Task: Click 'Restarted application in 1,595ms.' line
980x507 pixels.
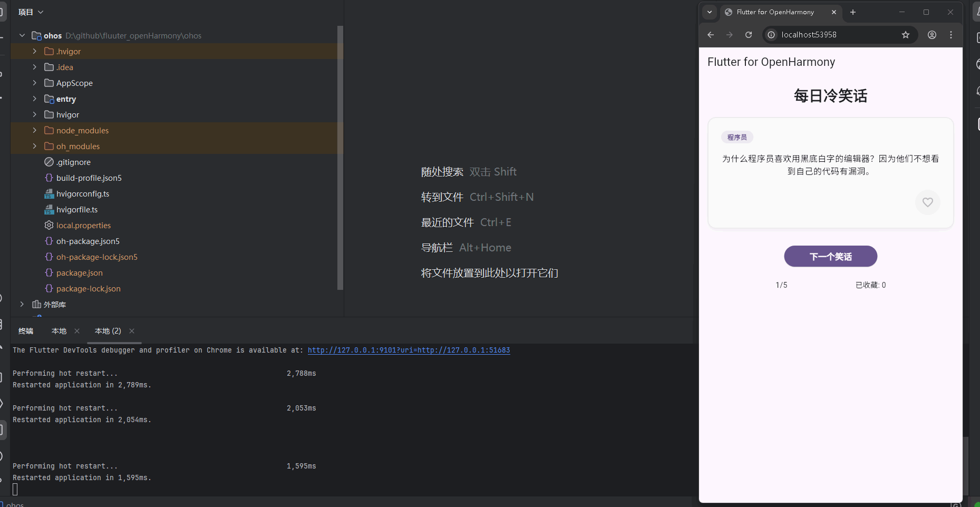Action: point(82,477)
